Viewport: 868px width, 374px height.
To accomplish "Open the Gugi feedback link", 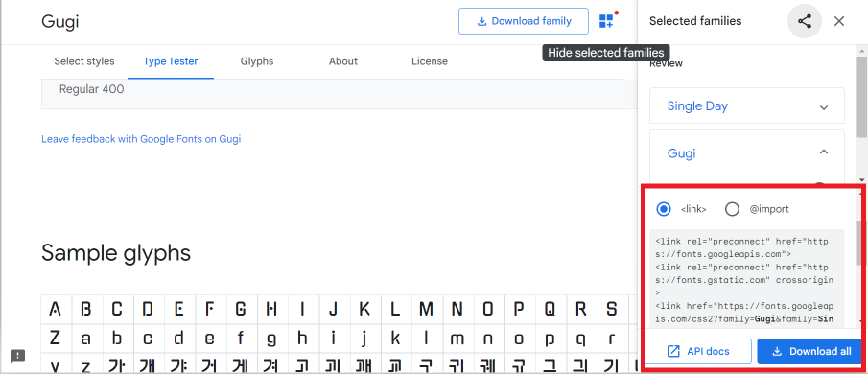I will [141, 139].
